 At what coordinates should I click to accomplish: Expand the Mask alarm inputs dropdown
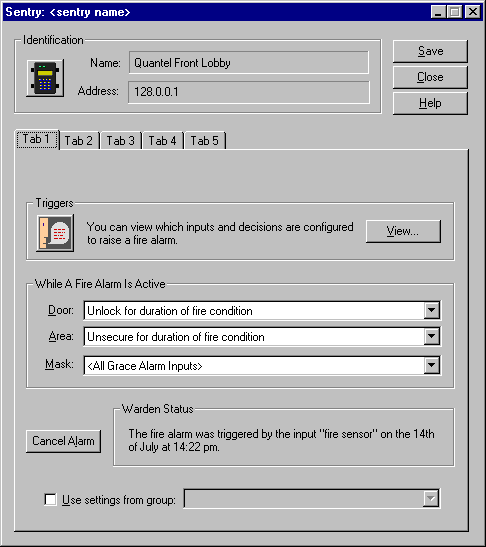coord(432,365)
